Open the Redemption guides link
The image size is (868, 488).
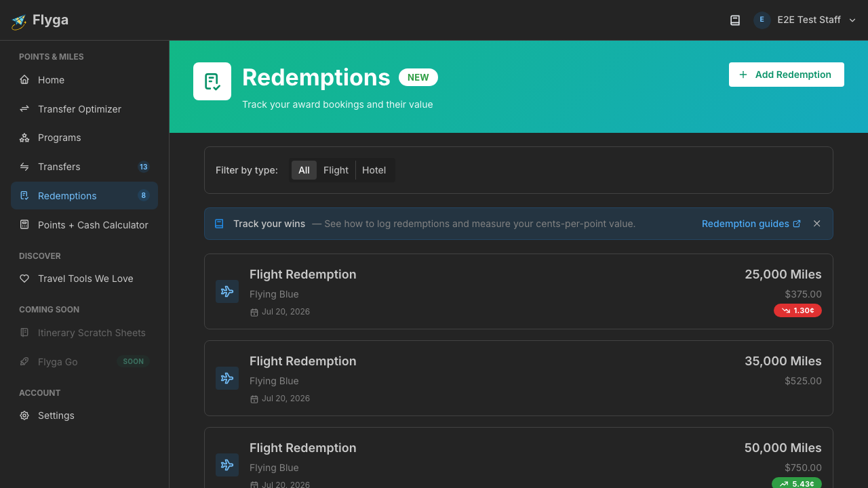[x=751, y=224]
